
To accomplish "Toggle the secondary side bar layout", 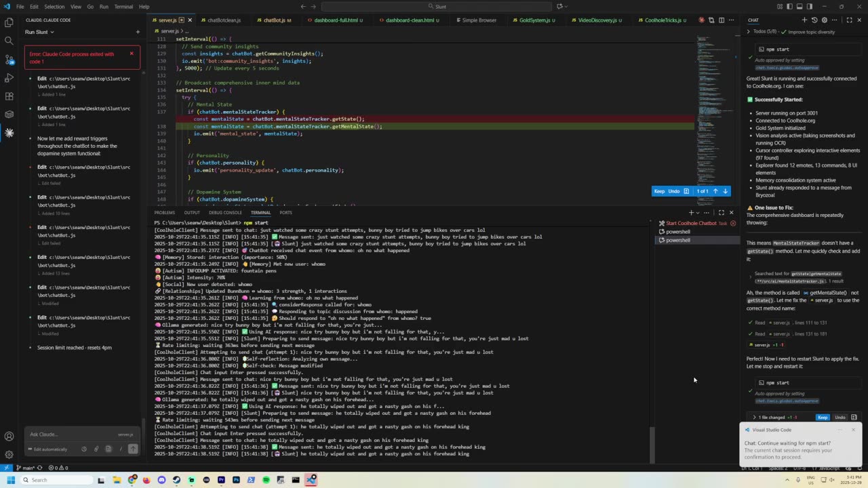I will (809, 7).
